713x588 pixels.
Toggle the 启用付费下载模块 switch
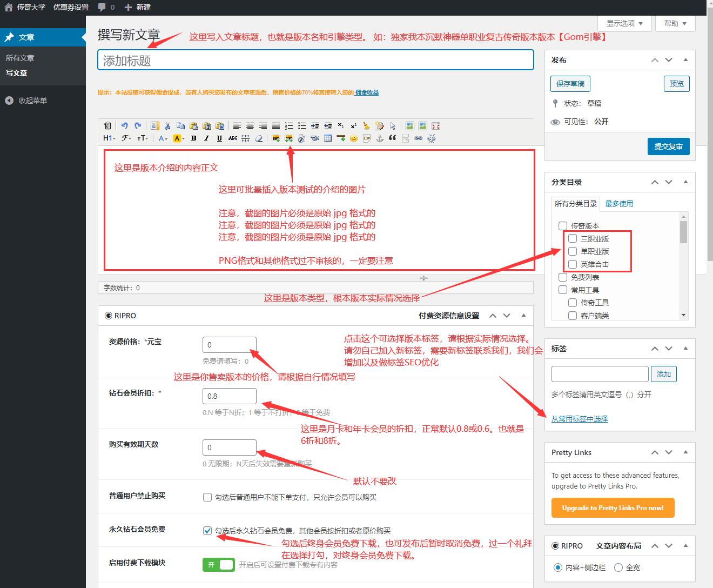pos(218,565)
